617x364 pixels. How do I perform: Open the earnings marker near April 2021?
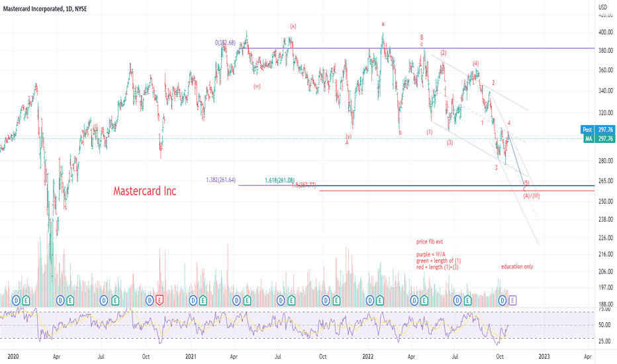pyautogui.click(x=247, y=300)
